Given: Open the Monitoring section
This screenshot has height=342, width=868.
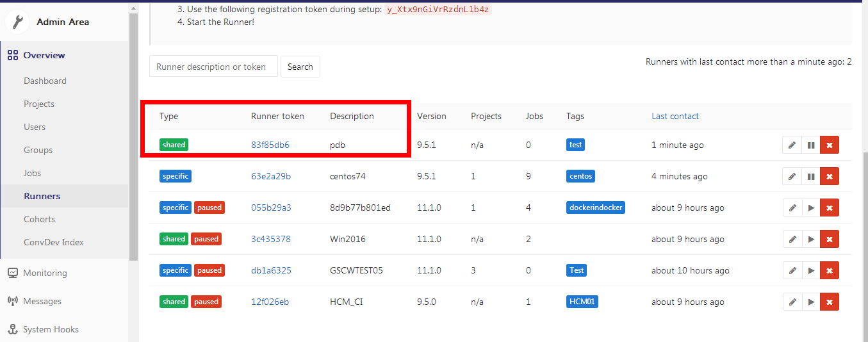Looking at the screenshot, I should (x=45, y=273).
